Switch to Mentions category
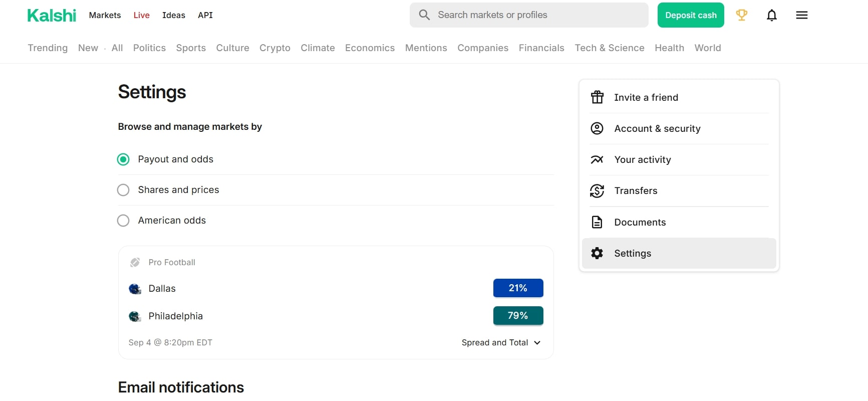This screenshot has height=401, width=868. tap(426, 48)
